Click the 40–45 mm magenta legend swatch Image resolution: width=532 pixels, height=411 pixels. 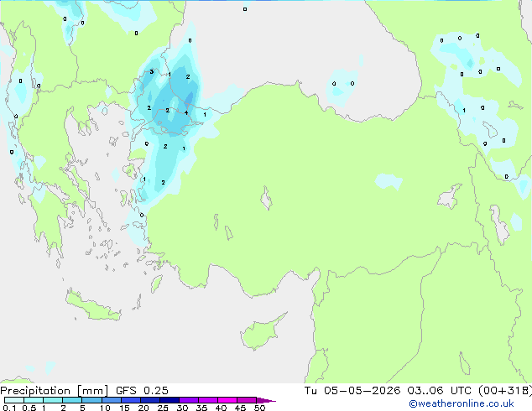(x=227, y=400)
